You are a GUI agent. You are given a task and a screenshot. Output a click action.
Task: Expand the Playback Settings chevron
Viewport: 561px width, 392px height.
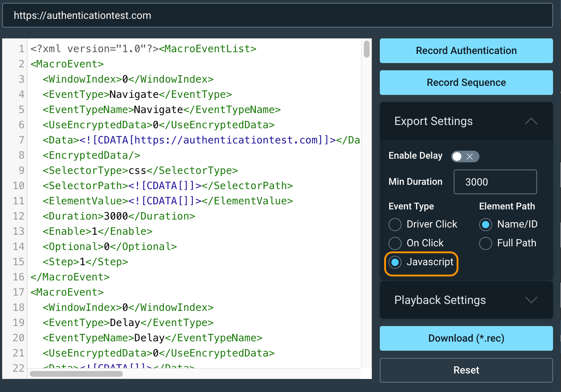(x=531, y=300)
